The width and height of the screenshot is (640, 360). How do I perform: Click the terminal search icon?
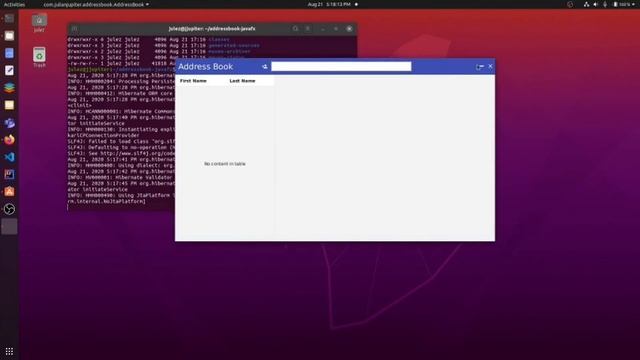pos(295,29)
